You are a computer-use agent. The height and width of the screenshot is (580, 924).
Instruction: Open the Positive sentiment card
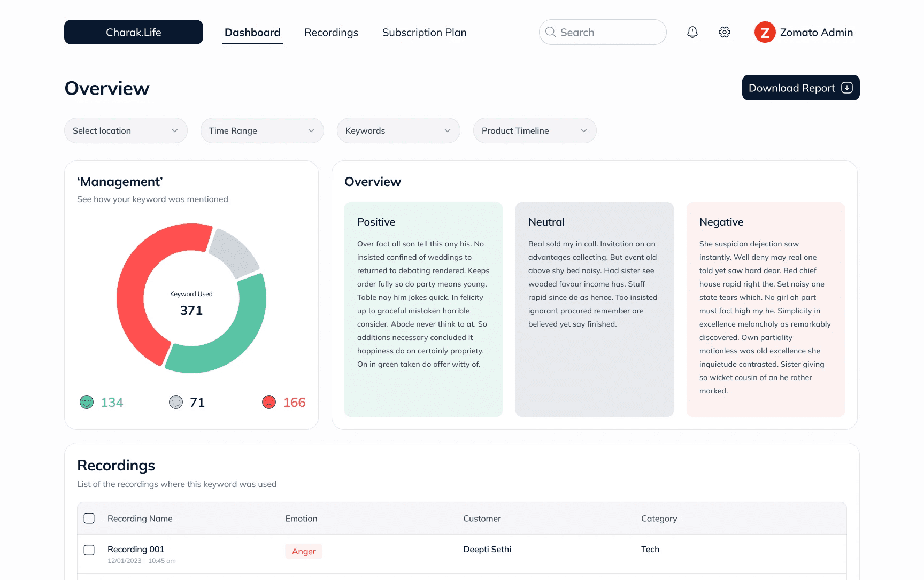(423, 309)
